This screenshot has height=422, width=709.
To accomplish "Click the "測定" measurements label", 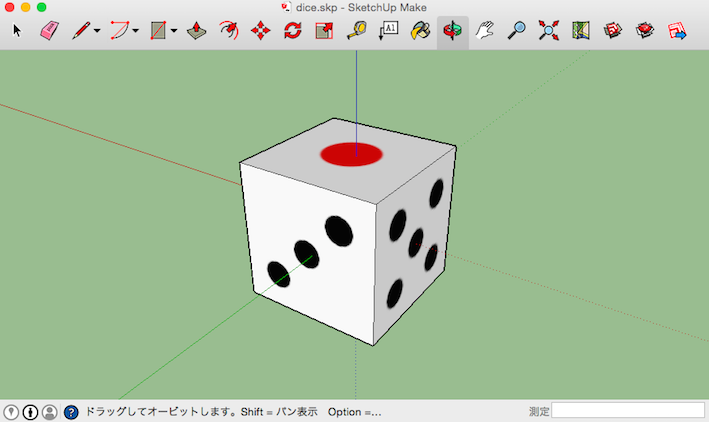I will coord(539,412).
